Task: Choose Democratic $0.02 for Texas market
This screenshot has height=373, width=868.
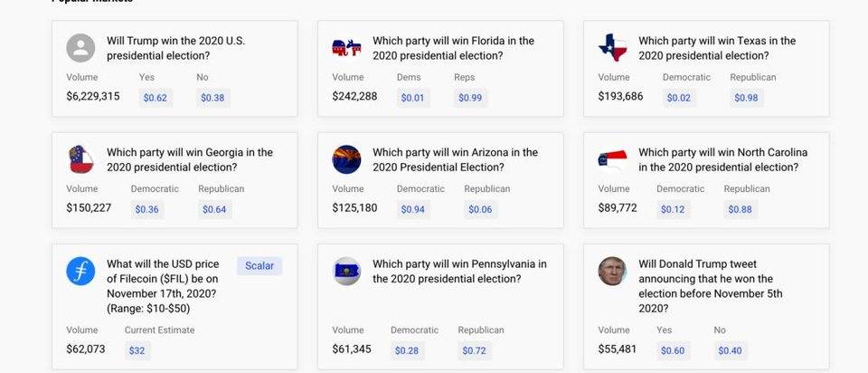Action: 679,98
